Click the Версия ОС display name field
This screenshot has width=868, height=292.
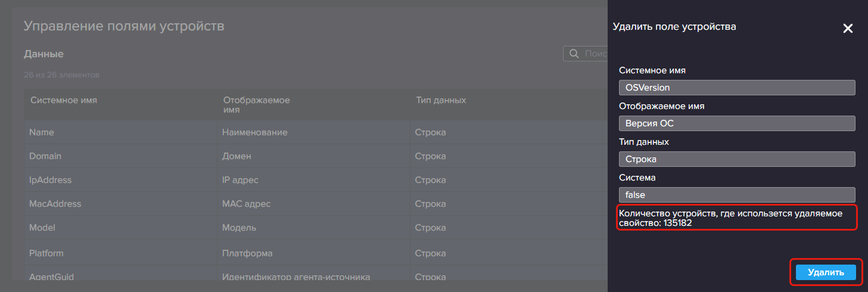coord(737,123)
